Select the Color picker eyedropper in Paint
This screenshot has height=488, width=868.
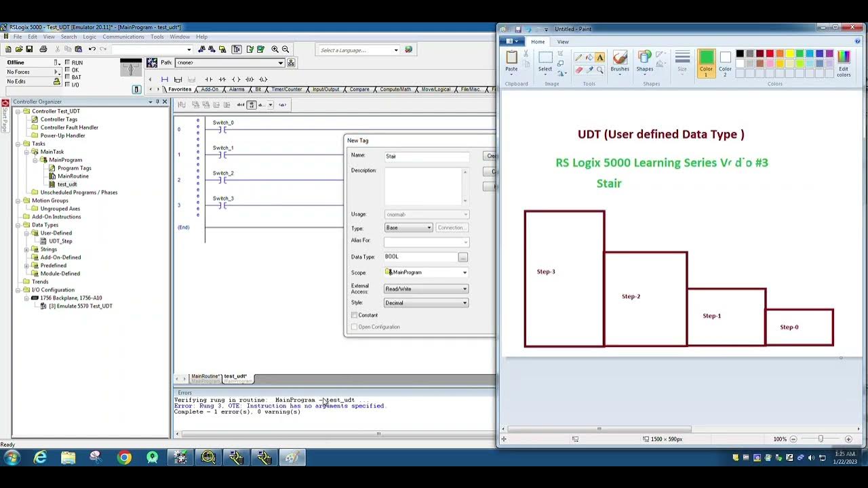tap(589, 69)
